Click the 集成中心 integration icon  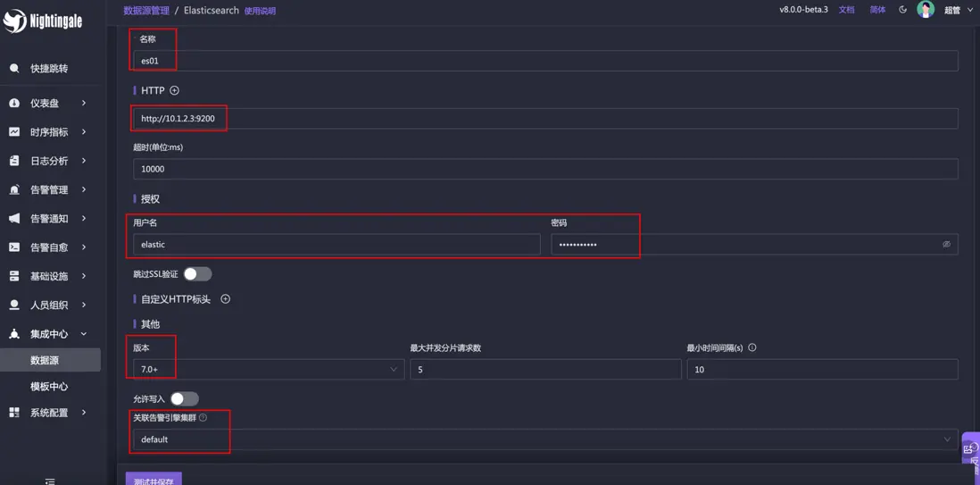pyautogui.click(x=14, y=333)
